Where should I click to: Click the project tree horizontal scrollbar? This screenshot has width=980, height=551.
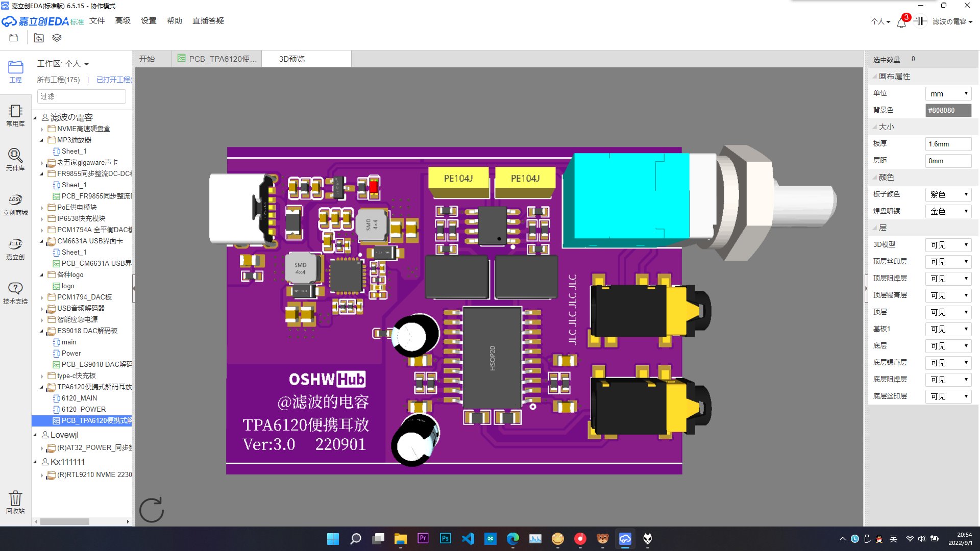tap(65, 521)
